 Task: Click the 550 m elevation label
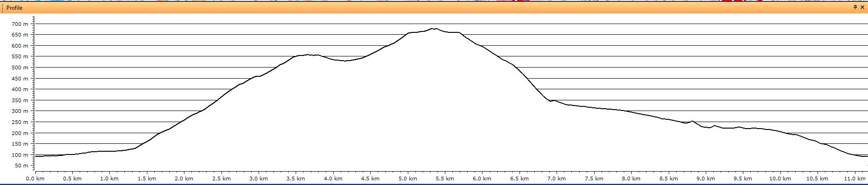pyautogui.click(x=19, y=56)
